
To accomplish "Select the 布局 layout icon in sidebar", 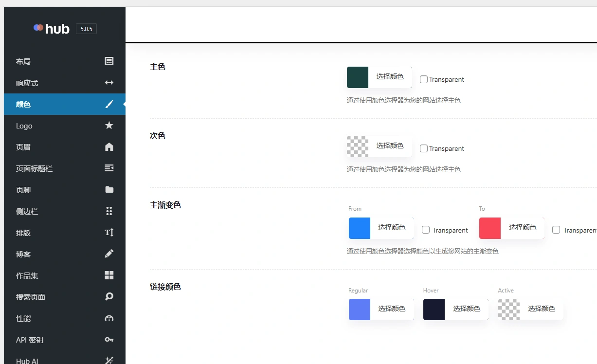I will point(108,61).
